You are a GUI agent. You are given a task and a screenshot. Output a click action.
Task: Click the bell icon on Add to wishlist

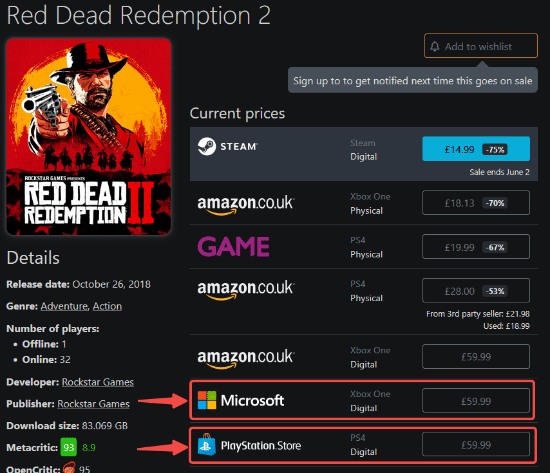435,46
